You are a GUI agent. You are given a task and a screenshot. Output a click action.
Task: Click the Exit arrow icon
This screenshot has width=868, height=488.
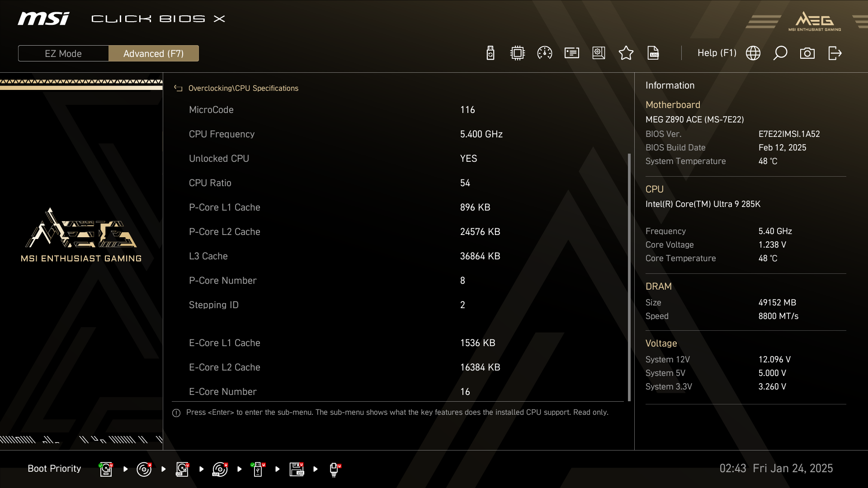(835, 53)
